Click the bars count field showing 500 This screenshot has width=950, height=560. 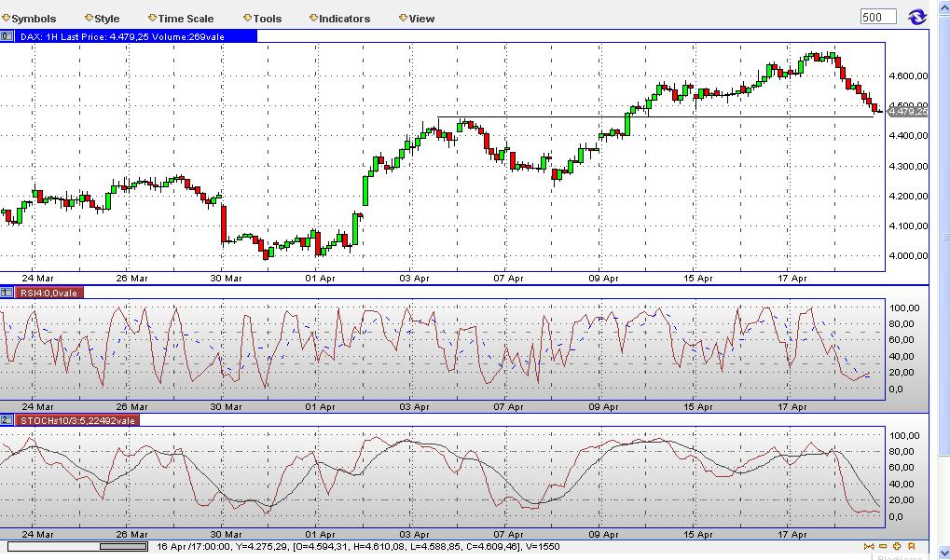(878, 17)
